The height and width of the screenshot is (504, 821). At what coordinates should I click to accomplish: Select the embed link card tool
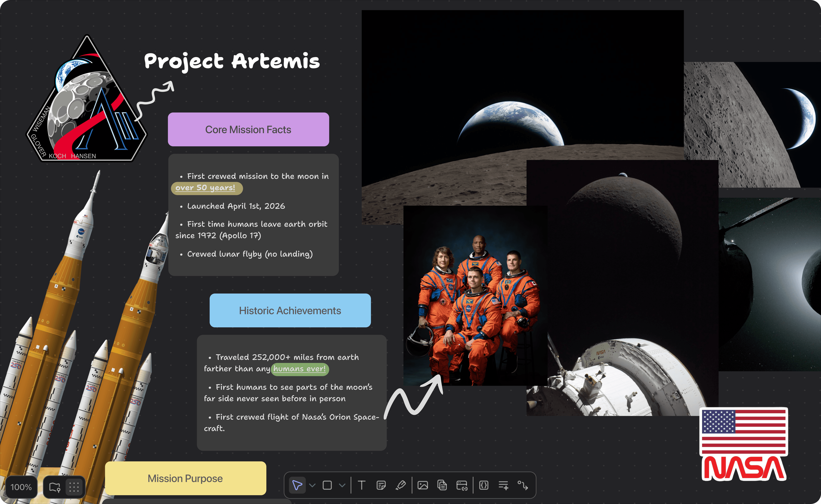pos(462,486)
